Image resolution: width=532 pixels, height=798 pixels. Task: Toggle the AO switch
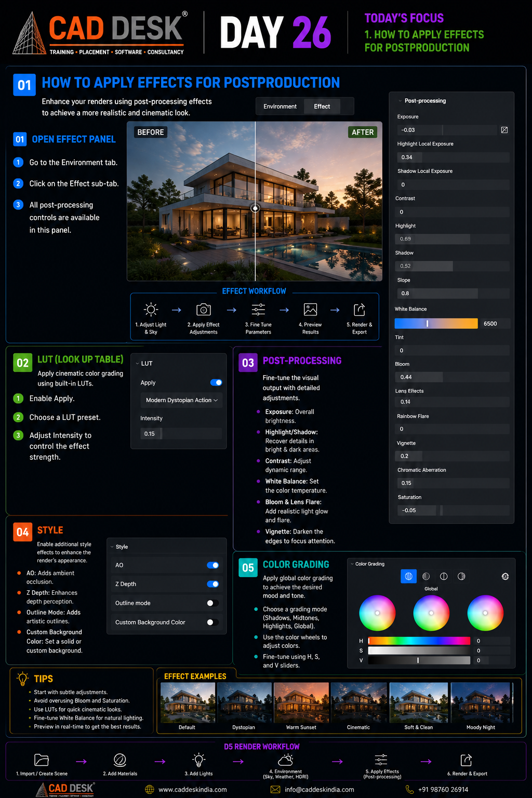point(212,565)
